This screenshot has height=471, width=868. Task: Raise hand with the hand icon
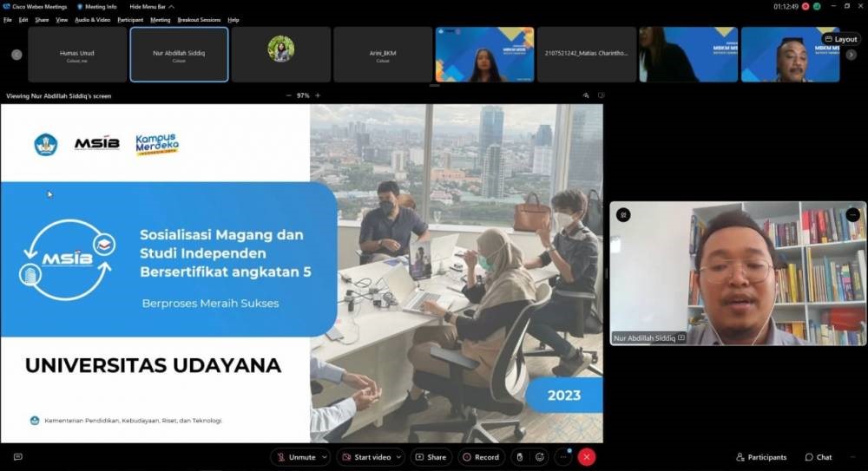[x=519, y=457]
